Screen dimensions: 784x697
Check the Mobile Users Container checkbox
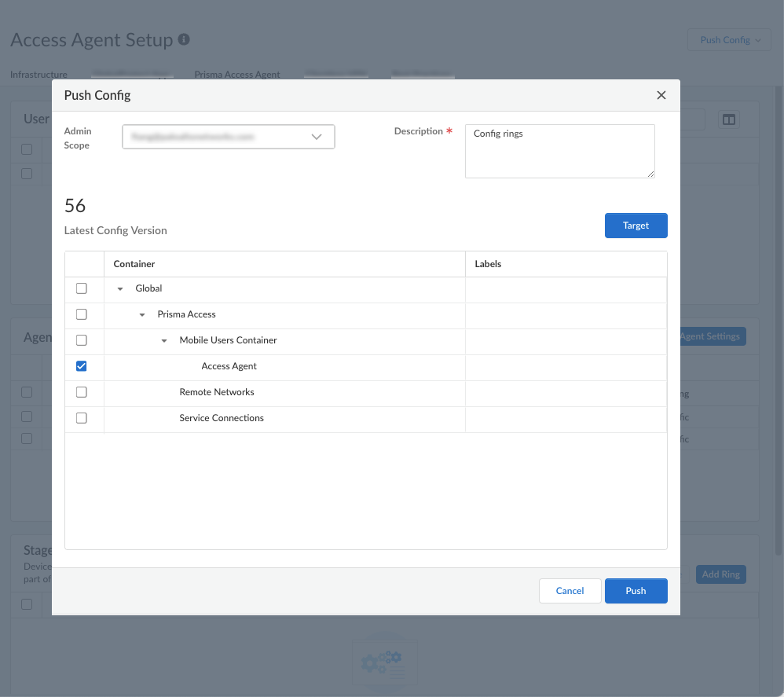(x=82, y=340)
